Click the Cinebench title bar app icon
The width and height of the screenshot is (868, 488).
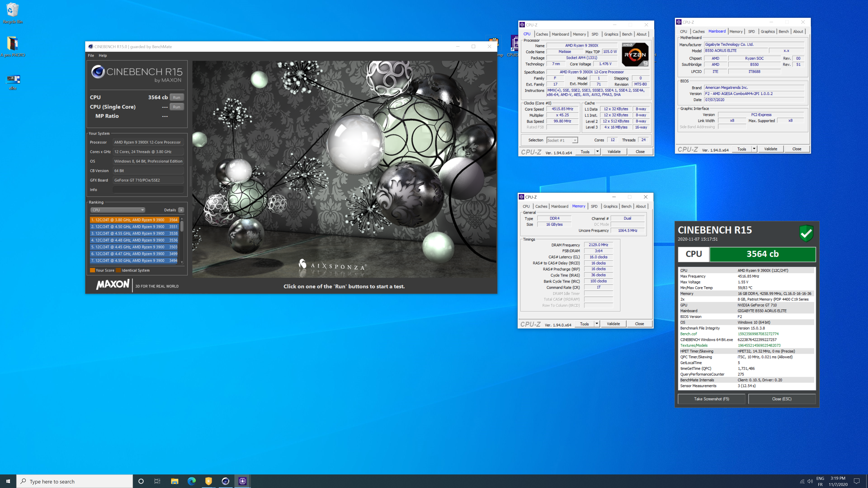click(x=90, y=47)
